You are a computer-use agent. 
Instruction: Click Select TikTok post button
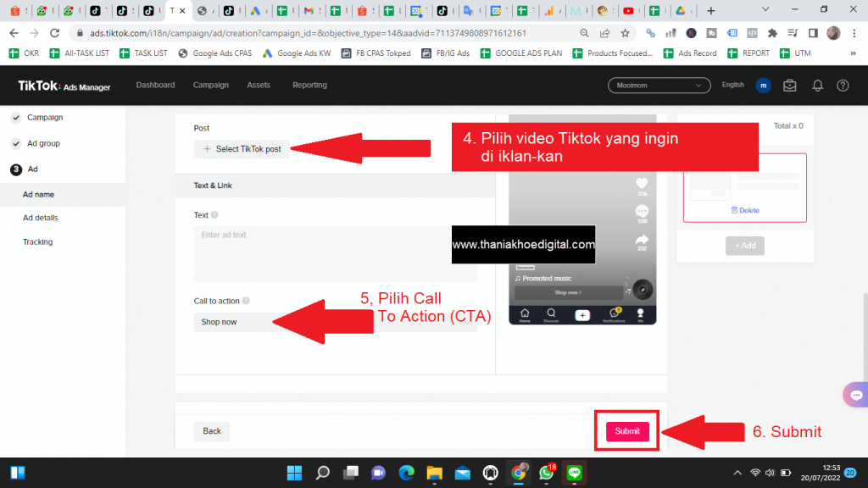point(242,149)
